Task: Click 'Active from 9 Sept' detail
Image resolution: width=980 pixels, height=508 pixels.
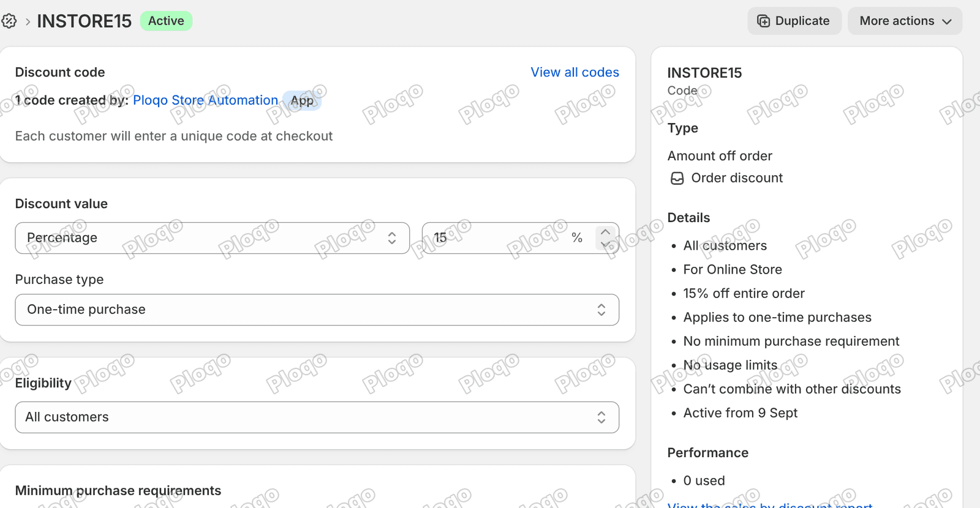Action: [x=741, y=413]
